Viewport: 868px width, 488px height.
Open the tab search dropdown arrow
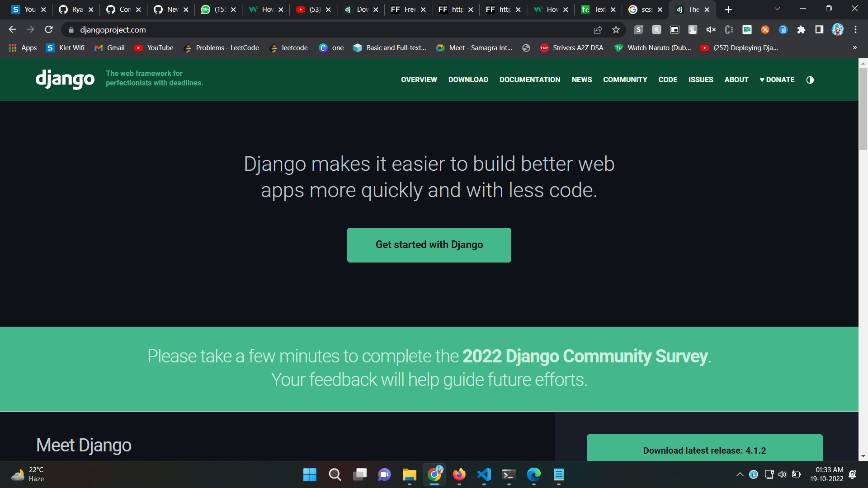tap(777, 9)
